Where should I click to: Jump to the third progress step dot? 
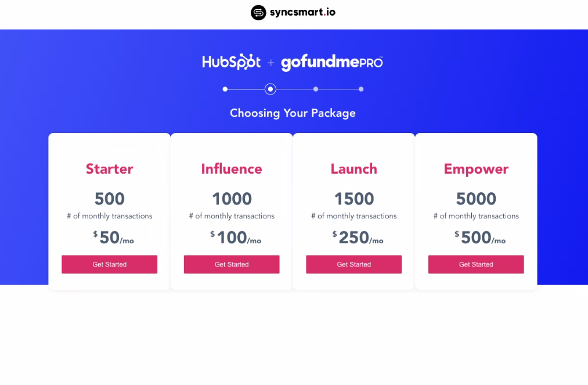(316, 89)
